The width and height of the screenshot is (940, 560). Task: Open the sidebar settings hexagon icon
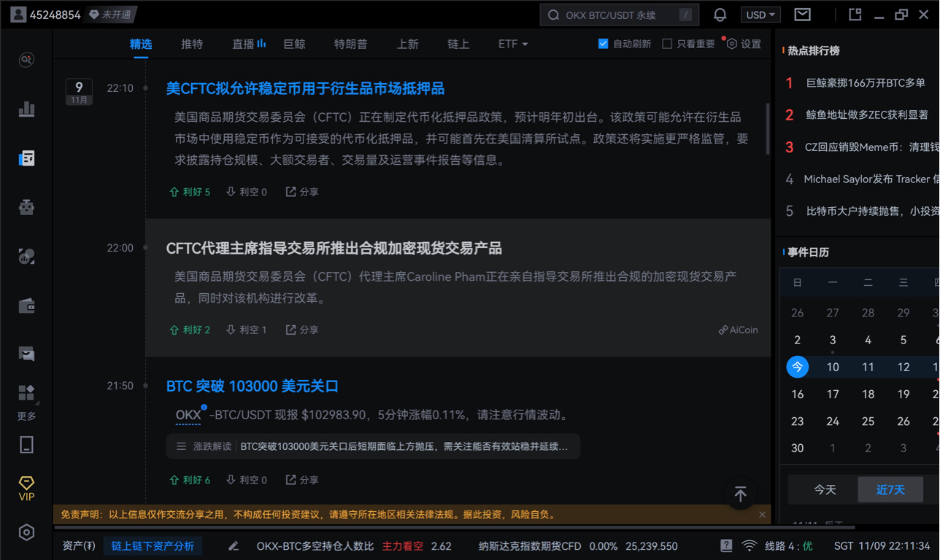26,532
